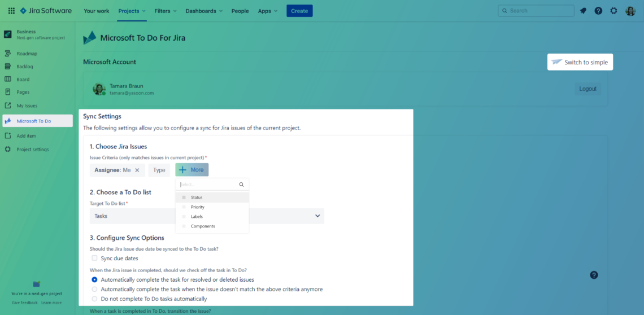Click the top Search field

point(536,11)
